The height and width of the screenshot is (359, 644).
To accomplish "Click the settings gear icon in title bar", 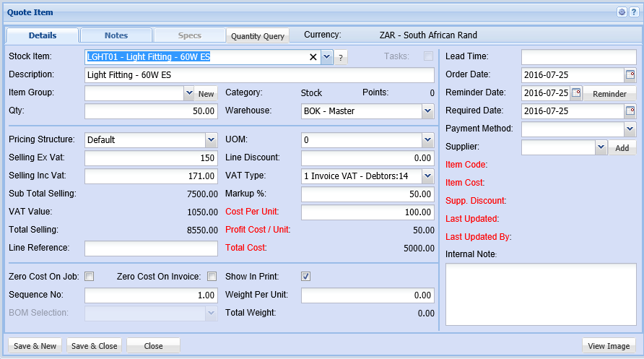I will [622, 12].
